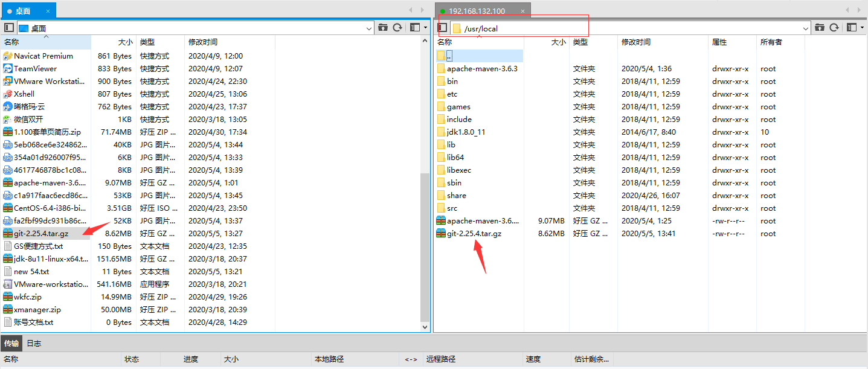Sort left pane by 类型 column
868x369 pixels.
click(x=160, y=42)
